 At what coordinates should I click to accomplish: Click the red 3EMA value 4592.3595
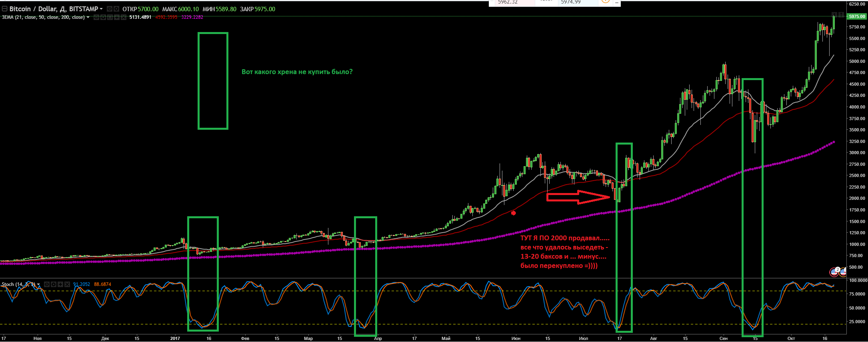click(x=166, y=17)
